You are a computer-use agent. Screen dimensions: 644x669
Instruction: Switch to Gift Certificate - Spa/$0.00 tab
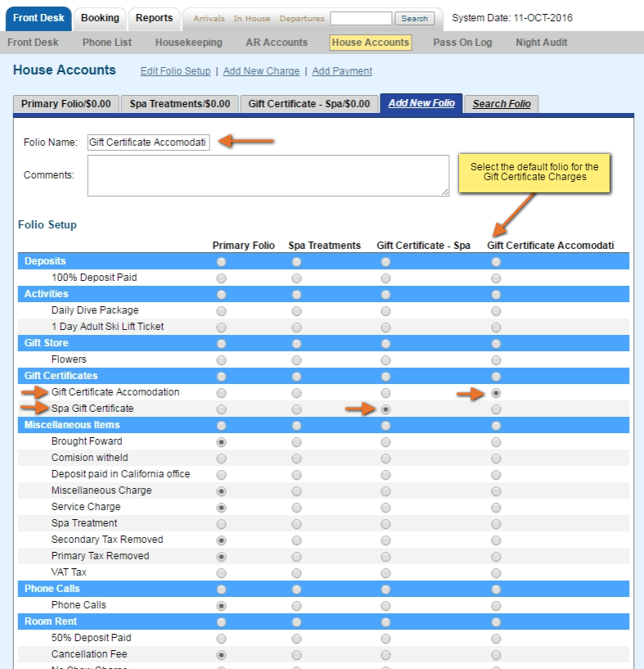click(x=309, y=104)
